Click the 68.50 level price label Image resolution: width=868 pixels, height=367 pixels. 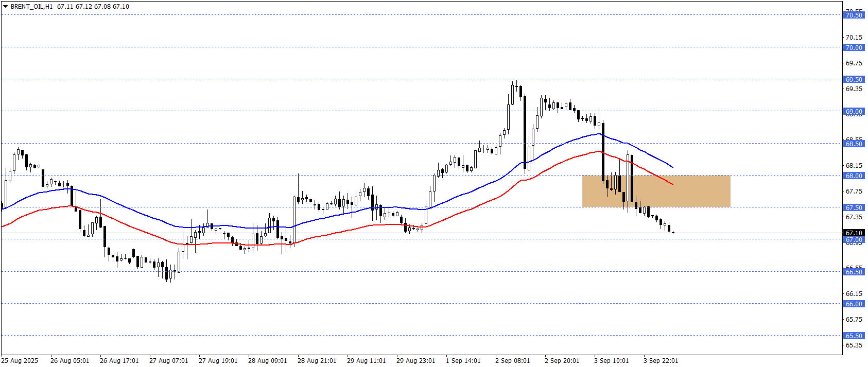[x=854, y=144]
